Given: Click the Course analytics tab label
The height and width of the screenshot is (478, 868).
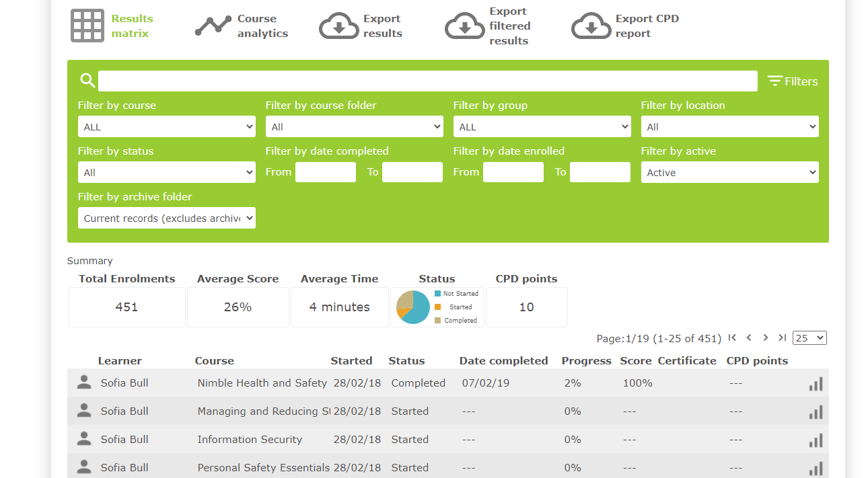Looking at the screenshot, I should [262, 26].
